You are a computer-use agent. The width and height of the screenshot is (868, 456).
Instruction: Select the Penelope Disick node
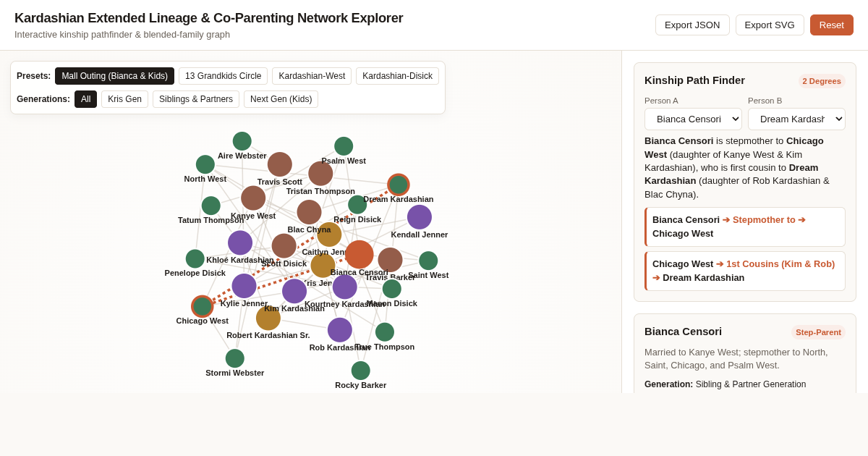(x=195, y=258)
